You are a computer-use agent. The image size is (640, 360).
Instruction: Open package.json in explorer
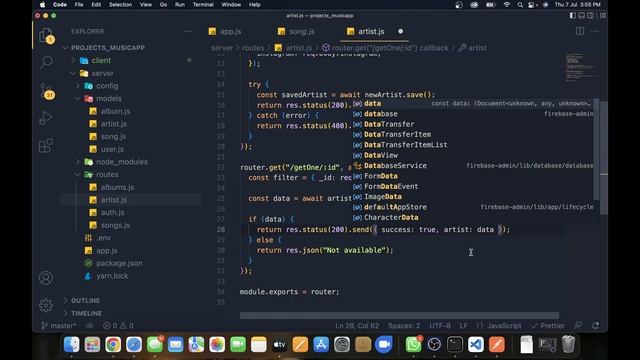(119, 263)
